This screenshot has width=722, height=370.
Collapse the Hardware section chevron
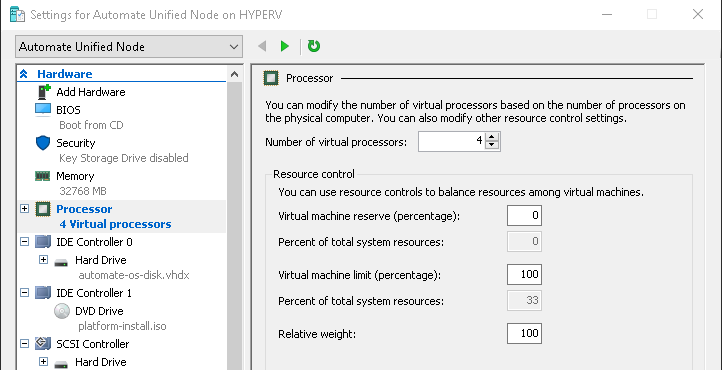click(x=24, y=74)
